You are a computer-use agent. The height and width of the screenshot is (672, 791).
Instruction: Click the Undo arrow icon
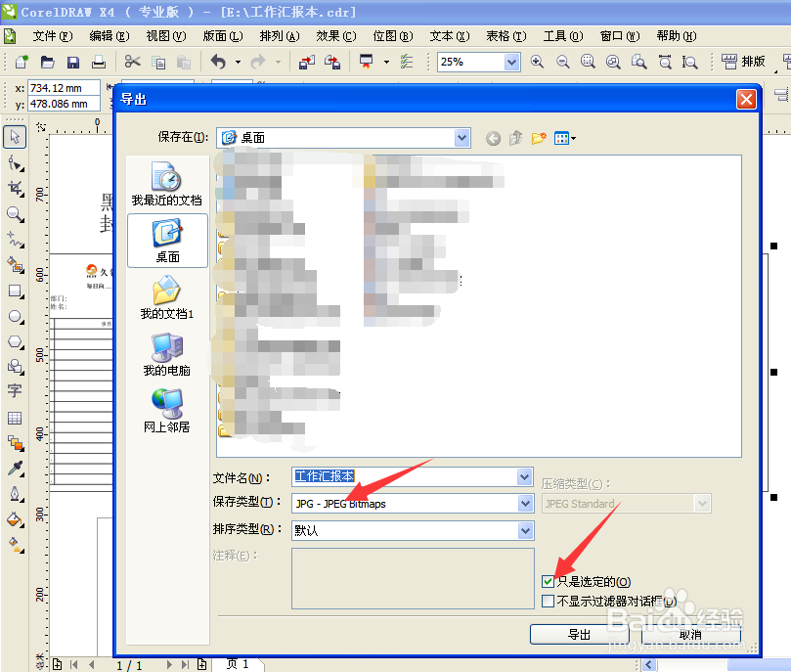click(218, 62)
